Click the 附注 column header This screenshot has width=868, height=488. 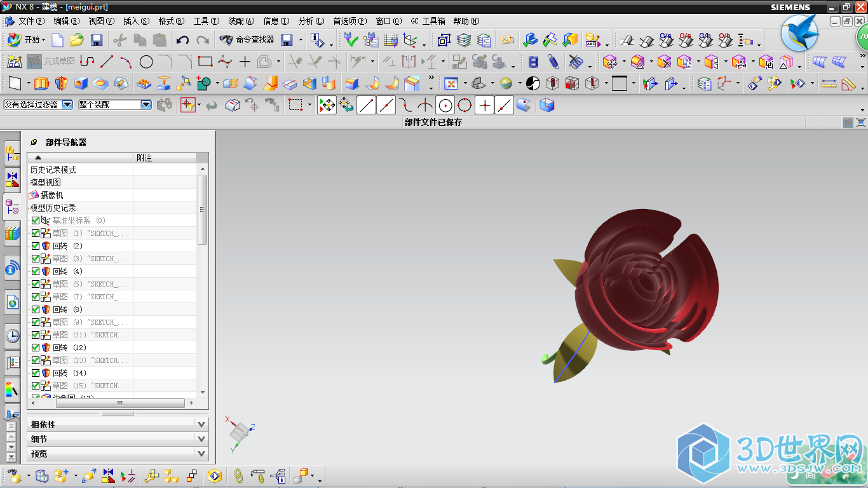(165, 158)
